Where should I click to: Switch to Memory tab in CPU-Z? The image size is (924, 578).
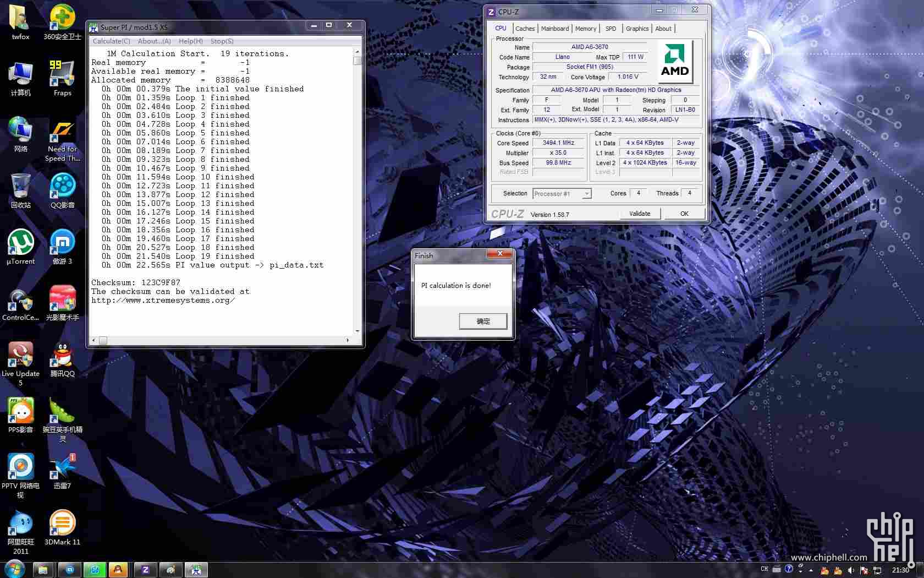point(586,29)
